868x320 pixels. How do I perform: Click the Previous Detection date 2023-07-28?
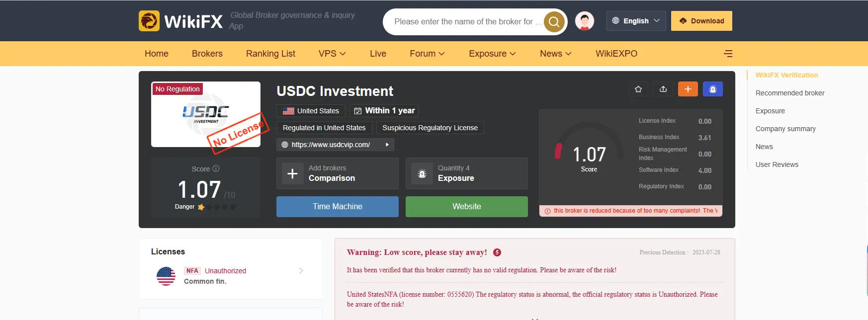pyautogui.click(x=706, y=252)
